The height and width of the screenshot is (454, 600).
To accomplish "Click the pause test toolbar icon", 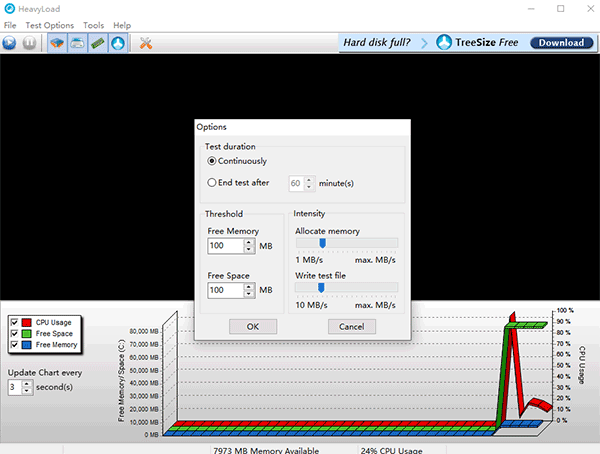I will click(29, 42).
